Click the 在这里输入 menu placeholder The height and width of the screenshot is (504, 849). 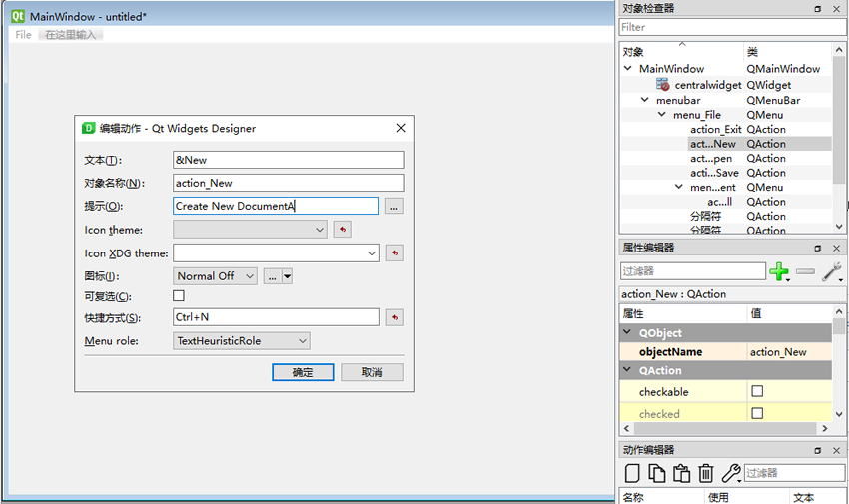click(x=70, y=35)
